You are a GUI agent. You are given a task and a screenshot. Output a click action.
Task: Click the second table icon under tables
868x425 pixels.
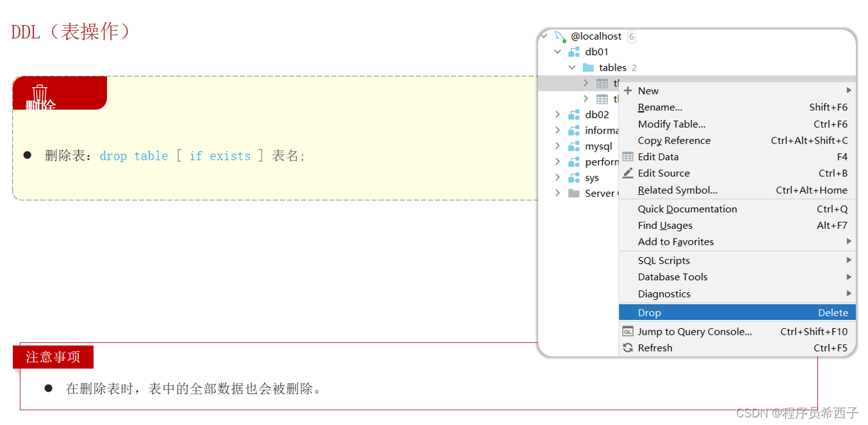[602, 99]
